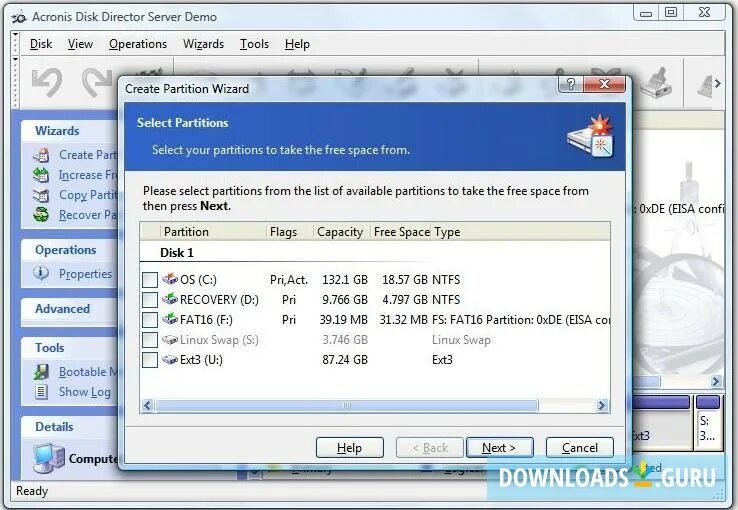Click the Recover Partitions wizard icon
Image resolution: width=738 pixels, height=510 pixels.
tap(41, 215)
